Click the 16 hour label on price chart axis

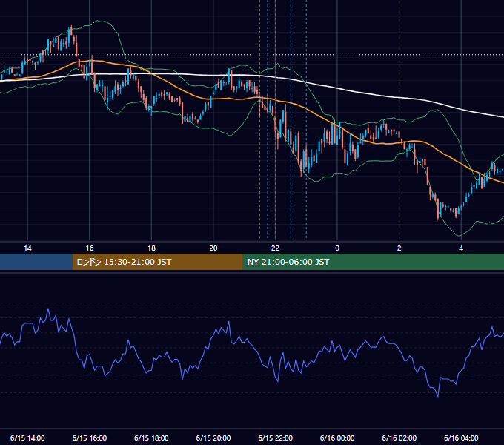click(x=90, y=248)
